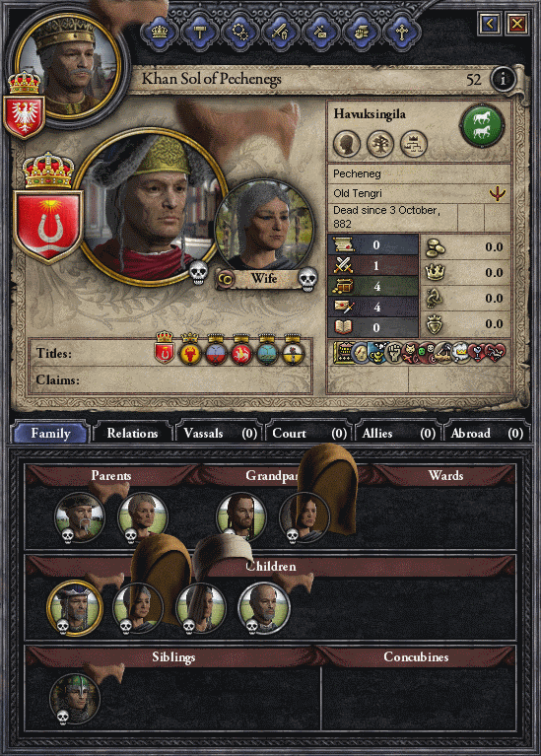Open the cross religion tab icon

click(402, 33)
